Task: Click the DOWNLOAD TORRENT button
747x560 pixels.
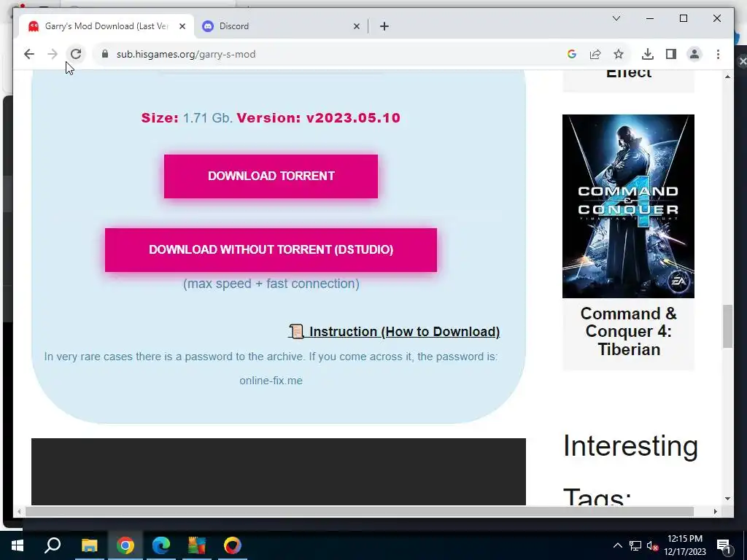Action: 271,176
